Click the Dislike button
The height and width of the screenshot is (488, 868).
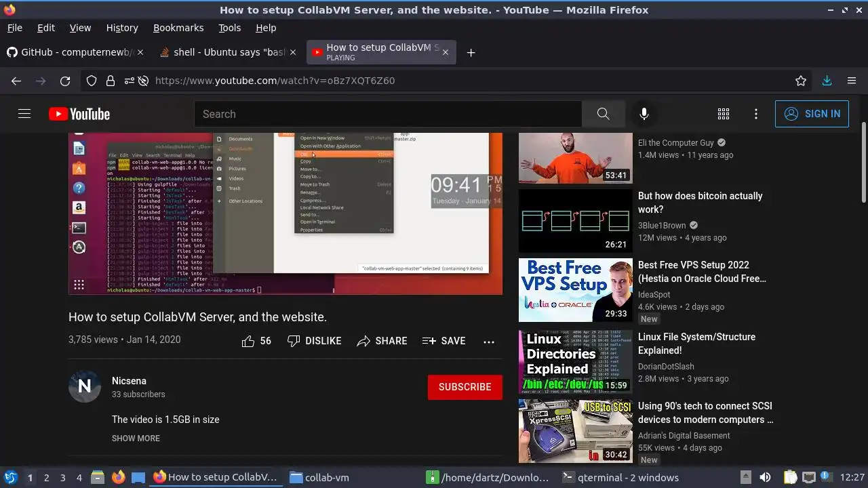(314, 341)
